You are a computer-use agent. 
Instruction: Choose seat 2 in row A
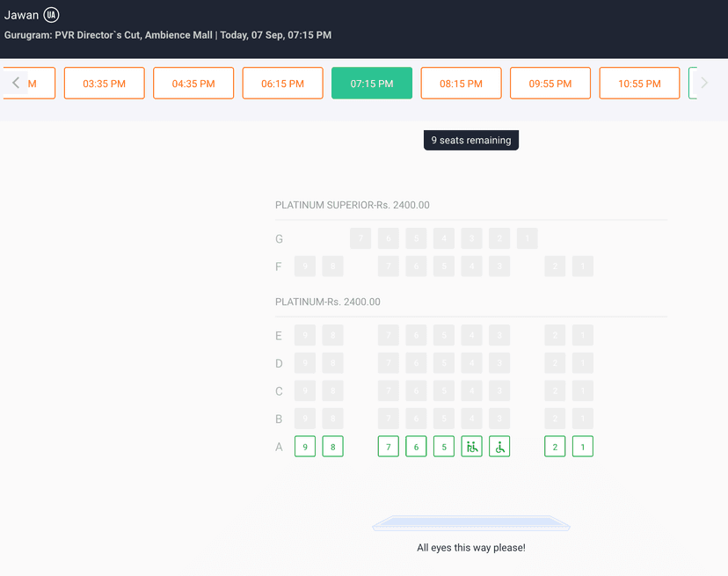coord(555,447)
